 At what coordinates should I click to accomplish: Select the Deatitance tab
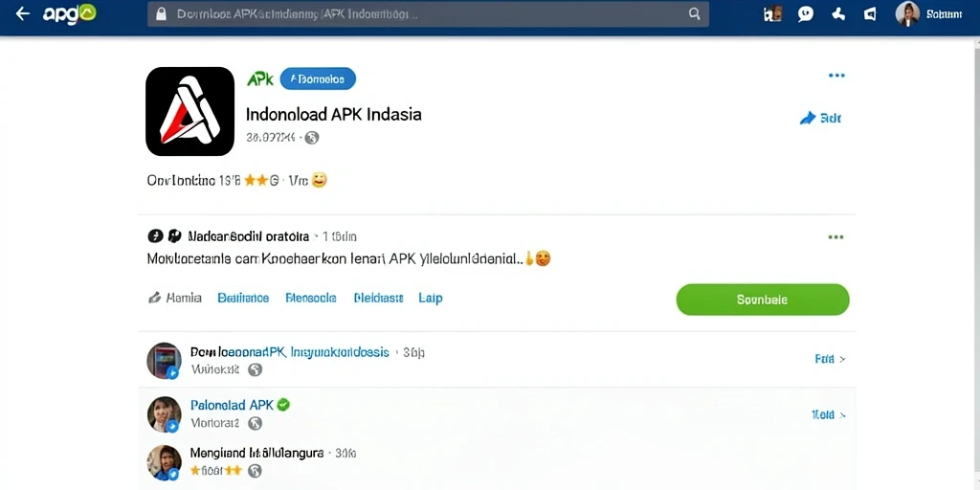tap(243, 299)
